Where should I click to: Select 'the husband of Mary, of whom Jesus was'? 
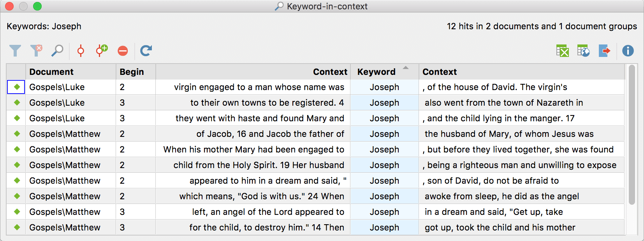[x=509, y=134]
